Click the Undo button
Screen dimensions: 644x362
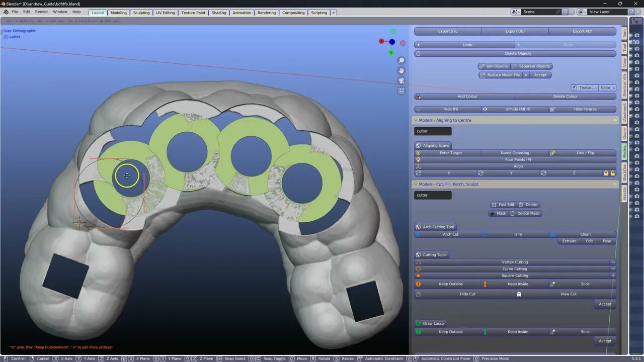(465, 45)
